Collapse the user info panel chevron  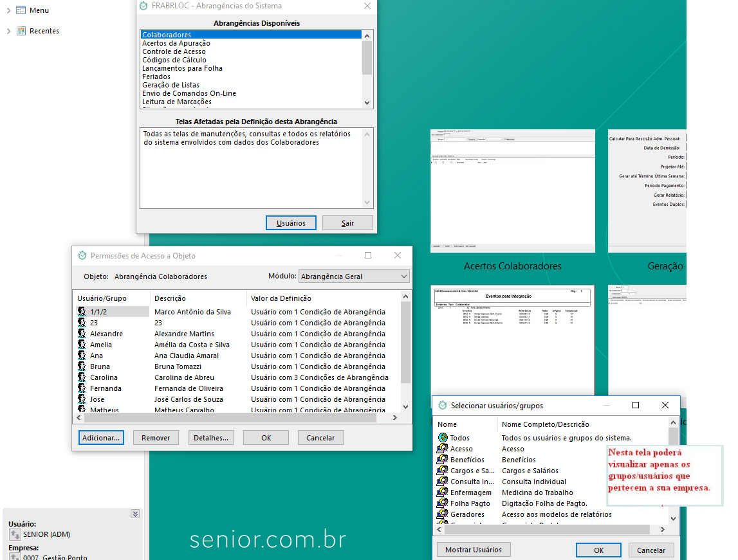135,514
